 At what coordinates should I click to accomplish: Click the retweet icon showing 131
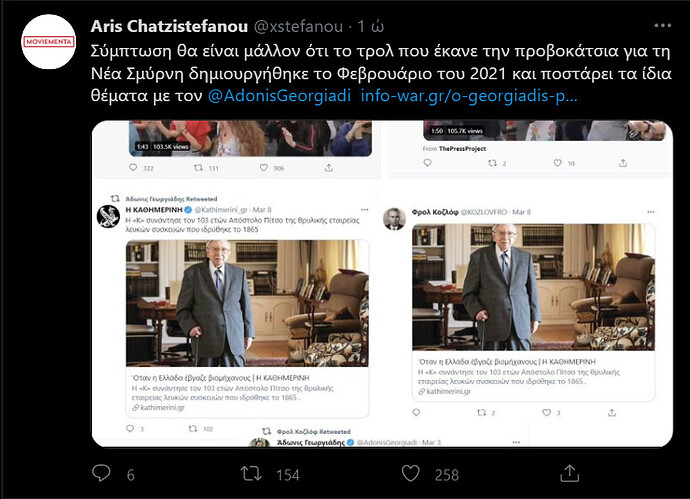[x=198, y=168]
